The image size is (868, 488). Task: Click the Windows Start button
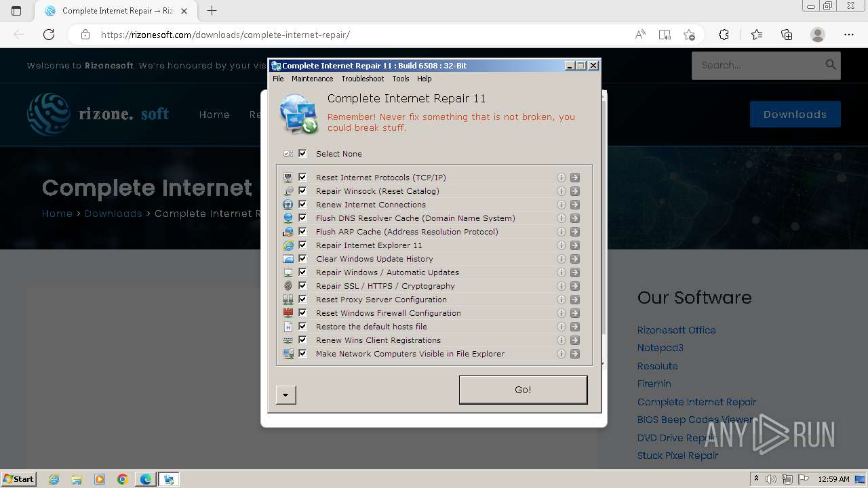click(x=19, y=479)
